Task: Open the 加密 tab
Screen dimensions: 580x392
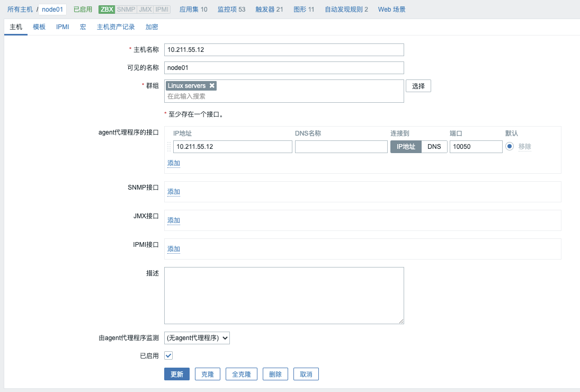Action: pyautogui.click(x=151, y=26)
